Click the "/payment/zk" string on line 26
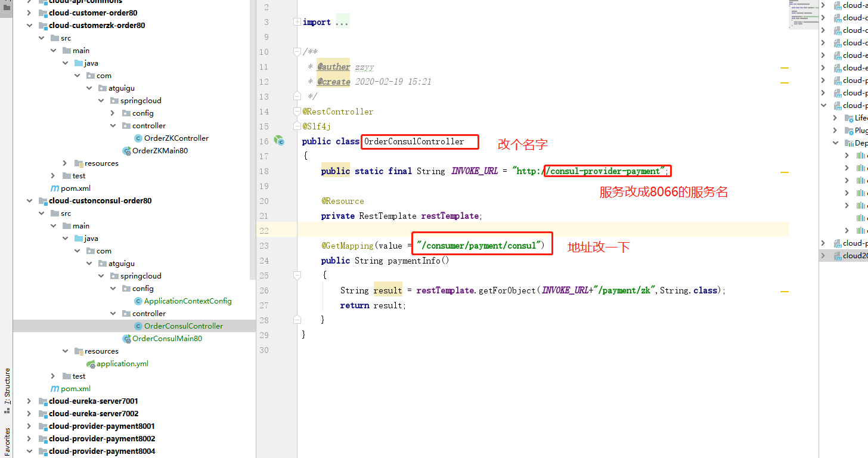This screenshot has width=868, height=458. pyautogui.click(x=624, y=290)
